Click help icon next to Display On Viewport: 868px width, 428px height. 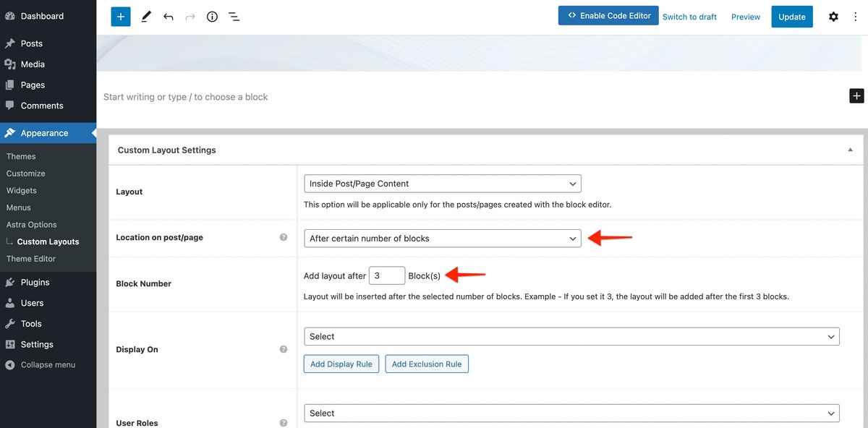tap(284, 349)
